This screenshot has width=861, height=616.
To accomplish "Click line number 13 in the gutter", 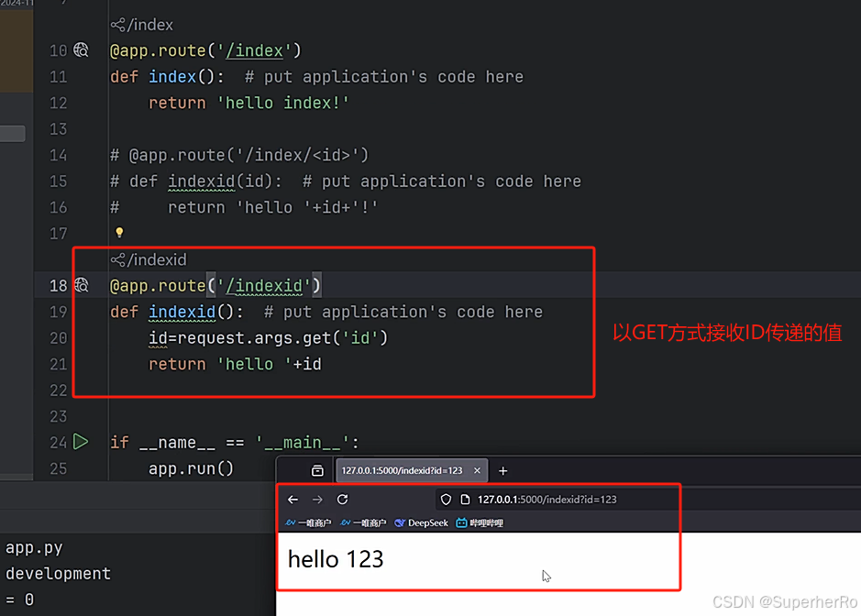I will (58, 129).
